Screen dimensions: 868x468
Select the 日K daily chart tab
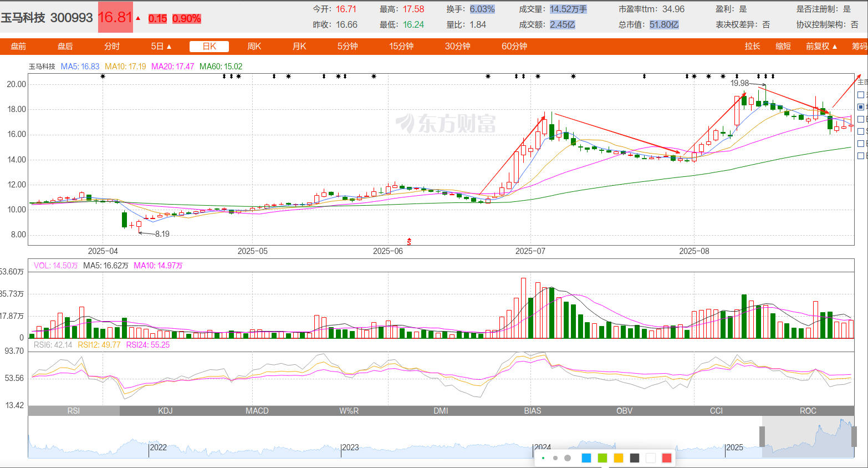coord(209,47)
